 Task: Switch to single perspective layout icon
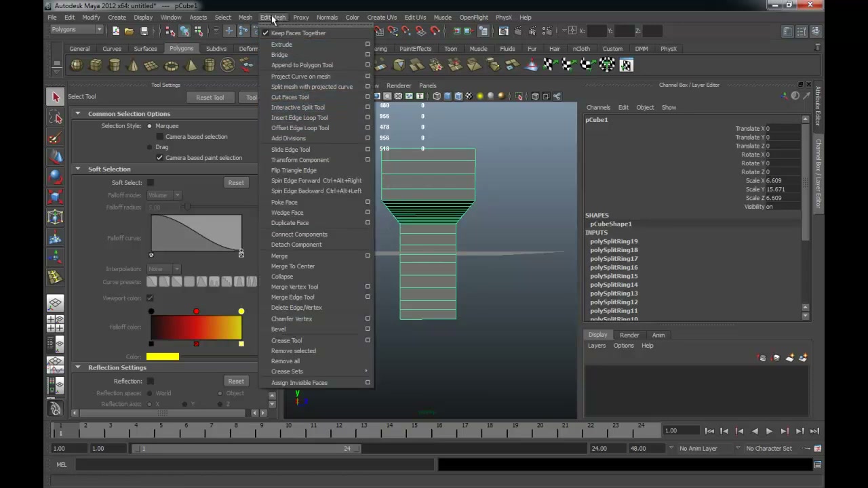tap(56, 303)
